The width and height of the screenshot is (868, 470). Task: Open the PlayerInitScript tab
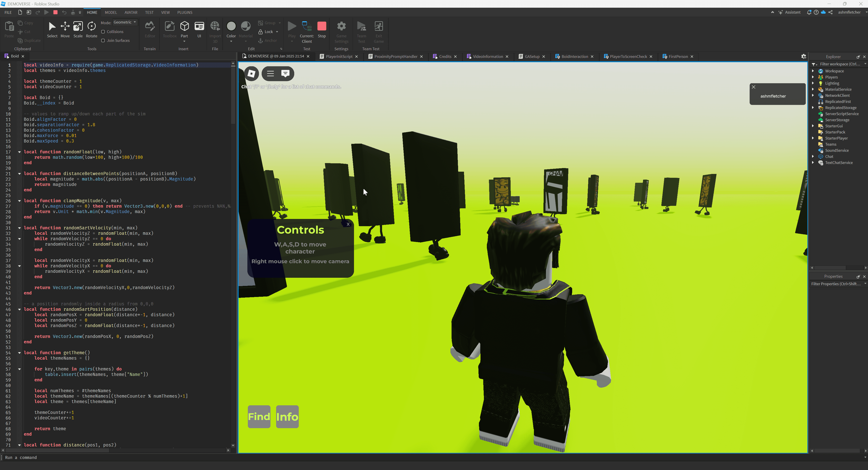339,57
